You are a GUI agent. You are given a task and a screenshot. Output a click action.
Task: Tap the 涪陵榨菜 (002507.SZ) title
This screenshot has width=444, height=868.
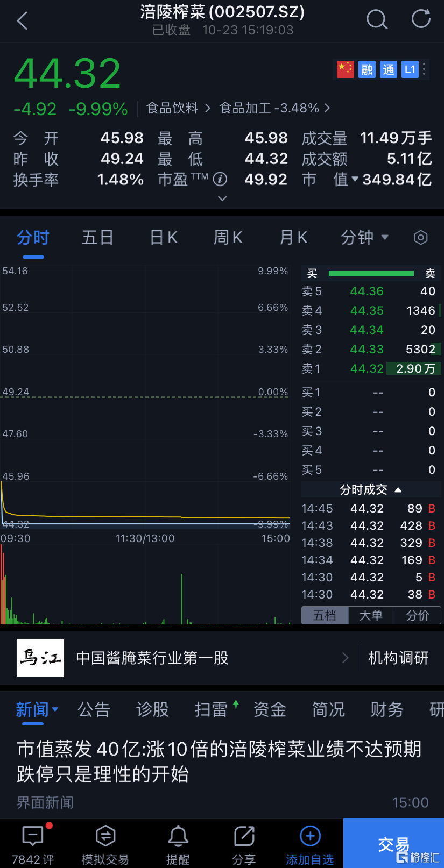point(222,12)
